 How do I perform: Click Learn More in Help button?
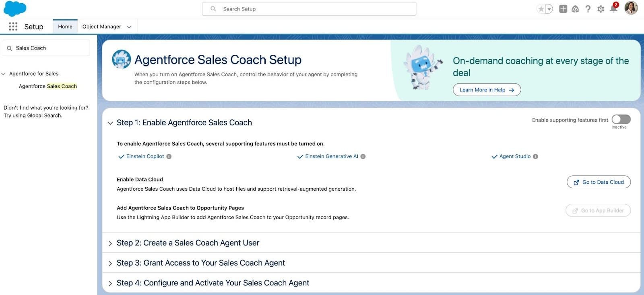(x=487, y=90)
